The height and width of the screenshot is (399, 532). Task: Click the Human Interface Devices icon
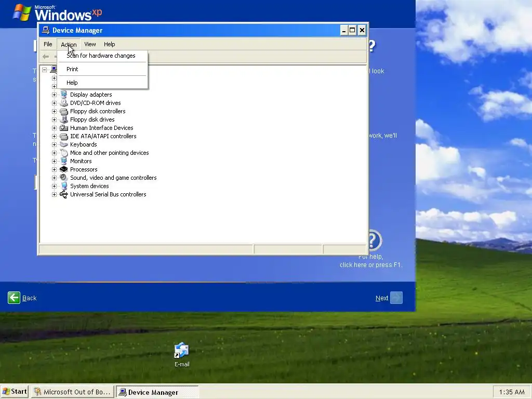(64, 128)
